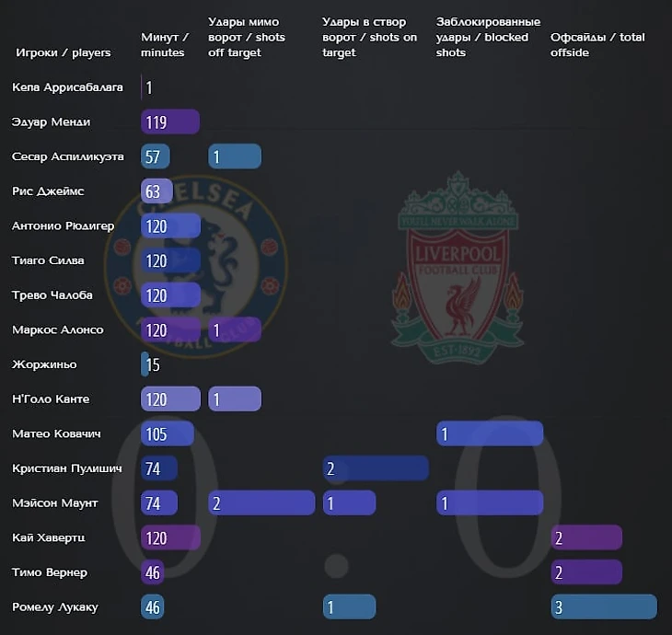Viewport: 672px width, 635px height.
Task: Select Кай Хавертц's offside bar
Action: (x=585, y=537)
